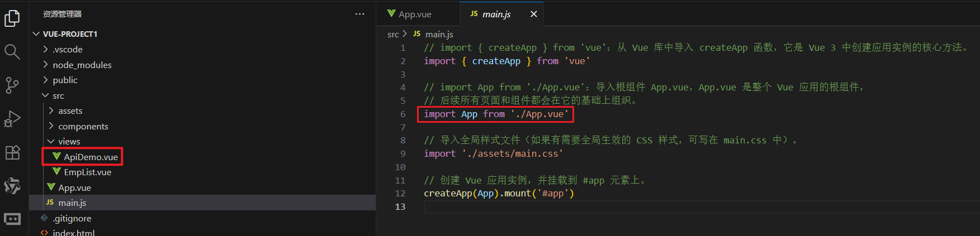Close the main.js editor tab

pos(534,14)
